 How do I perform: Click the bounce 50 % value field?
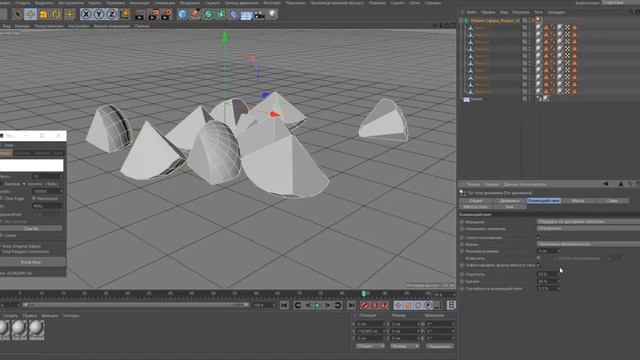pyautogui.click(x=547, y=274)
